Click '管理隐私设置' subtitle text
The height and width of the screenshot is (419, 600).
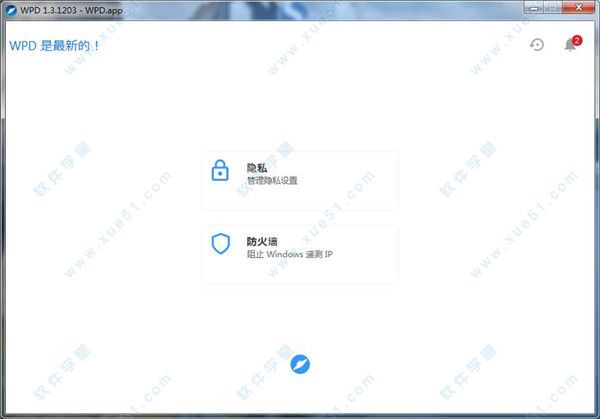click(272, 180)
